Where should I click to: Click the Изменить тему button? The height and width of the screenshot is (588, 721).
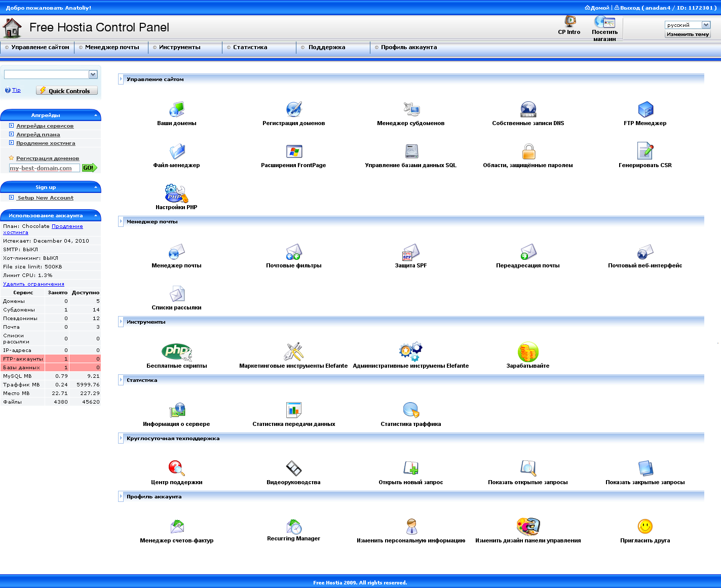(x=688, y=34)
